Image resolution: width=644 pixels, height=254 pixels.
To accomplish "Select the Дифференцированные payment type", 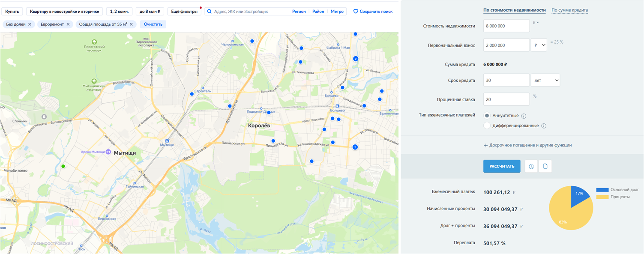I will click(487, 126).
